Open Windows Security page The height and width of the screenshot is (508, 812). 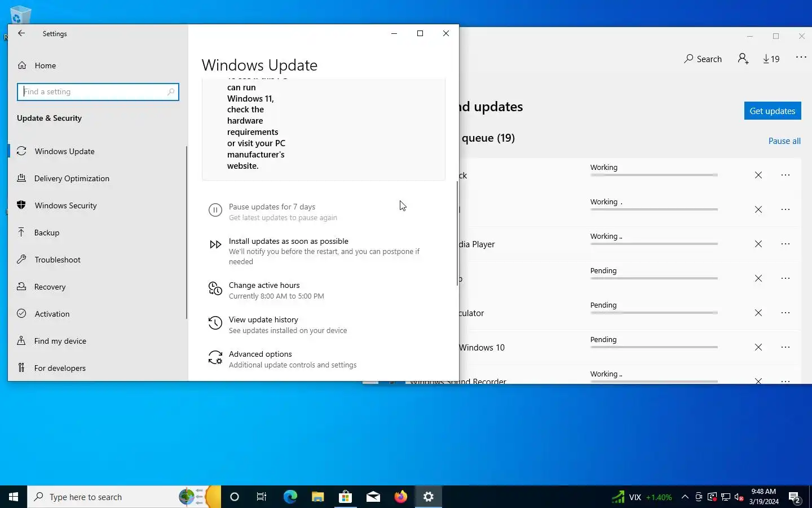[x=98, y=205]
